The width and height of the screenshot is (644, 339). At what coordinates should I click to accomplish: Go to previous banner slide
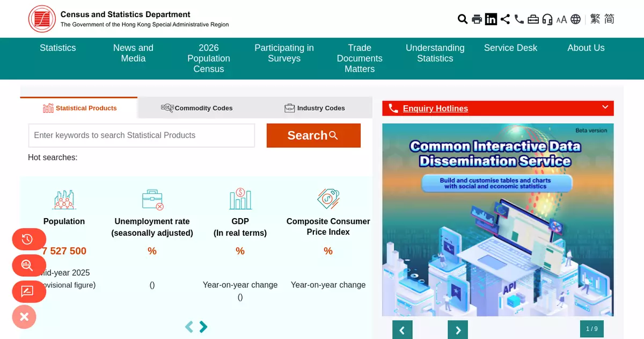click(x=402, y=330)
